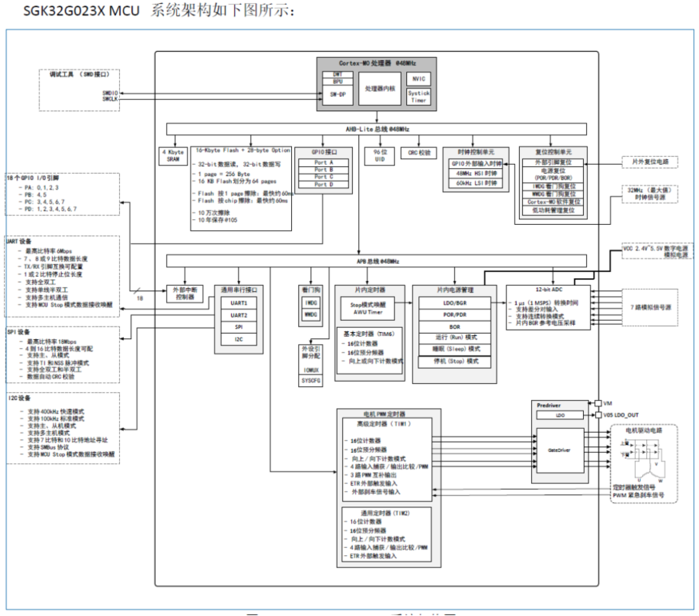Screen dimensions: 699x616
Task: Click the 'Cortex-M0 处理器 @48MHz' title
Action: point(377,63)
